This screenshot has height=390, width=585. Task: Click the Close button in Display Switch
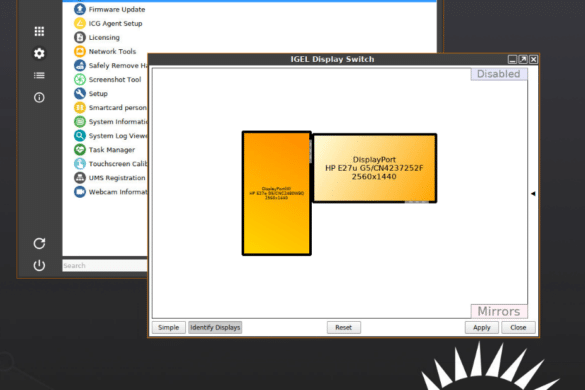point(518,327)
